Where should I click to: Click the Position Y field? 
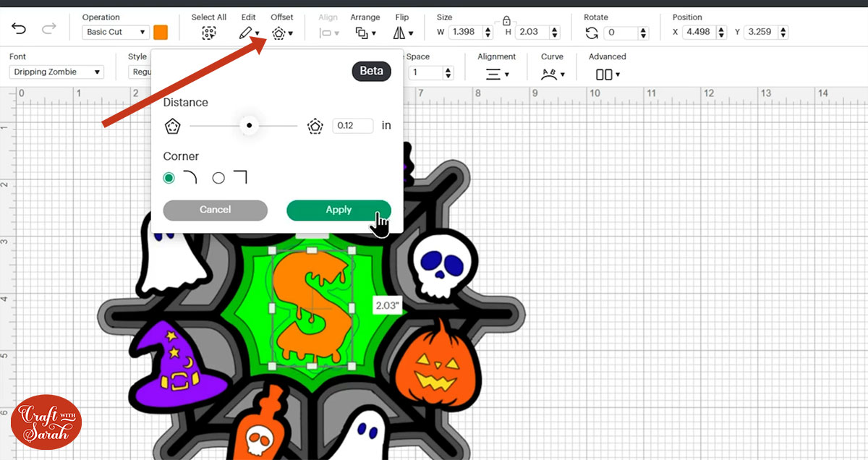point(761,32)
